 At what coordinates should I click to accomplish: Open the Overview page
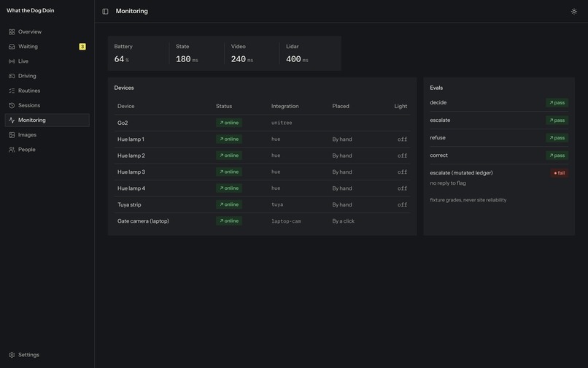(47, 32)
